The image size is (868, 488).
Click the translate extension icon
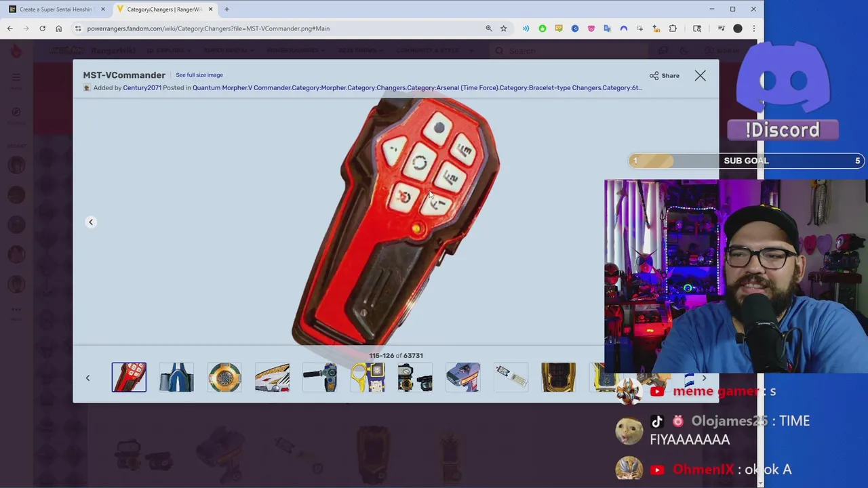tap(608, 28)
